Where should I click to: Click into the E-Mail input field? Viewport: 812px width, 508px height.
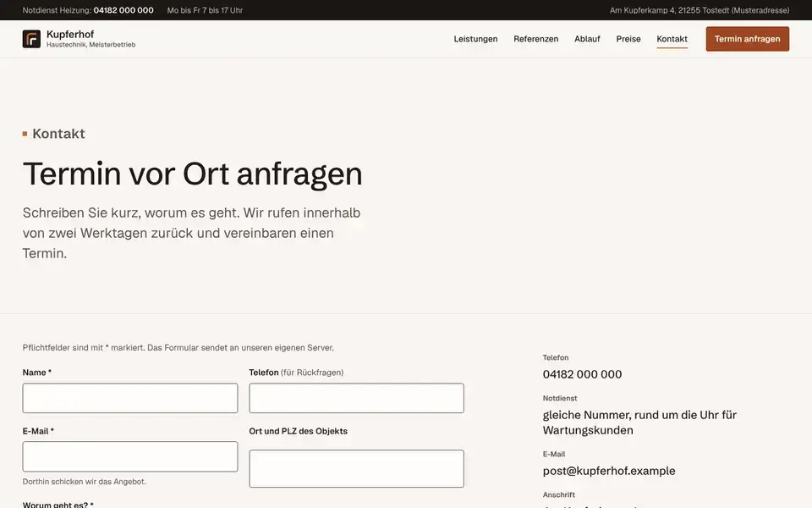(x=130, y=456)
